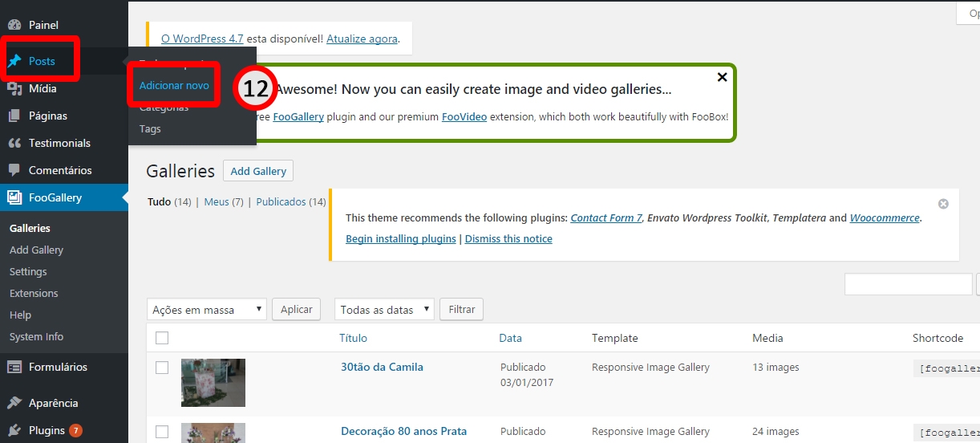Select Tags in the Posts submenu
Screen dimensions: 980x443
pyautogui.click(x=150, y=128)
